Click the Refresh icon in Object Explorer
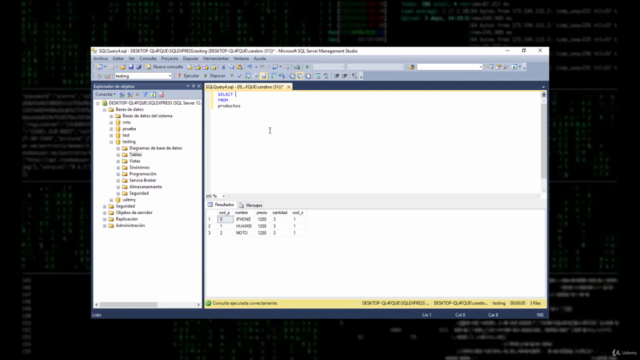This screenshot has height=360, width=640. click(153, 95)
